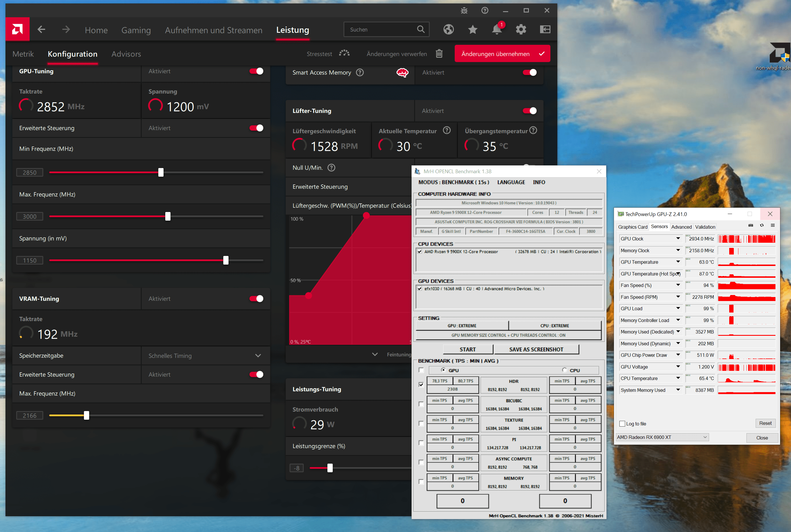Check the Log to file checkbox

622,424
